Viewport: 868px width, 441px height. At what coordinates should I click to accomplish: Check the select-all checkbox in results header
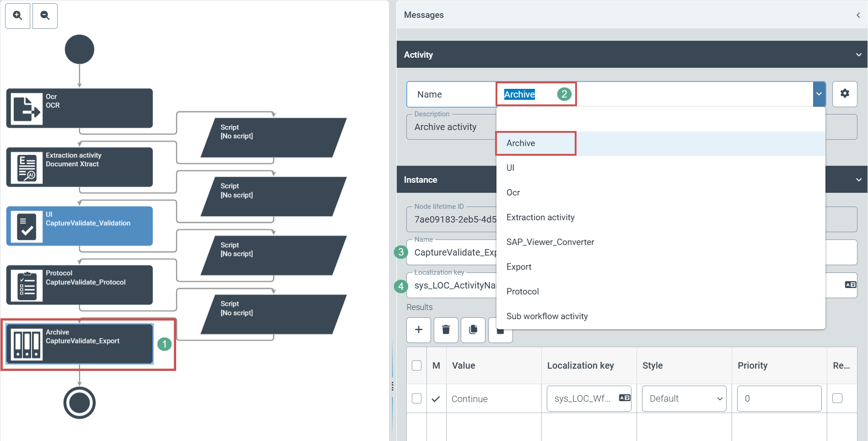pyautogui.click(x=416, y=365)
